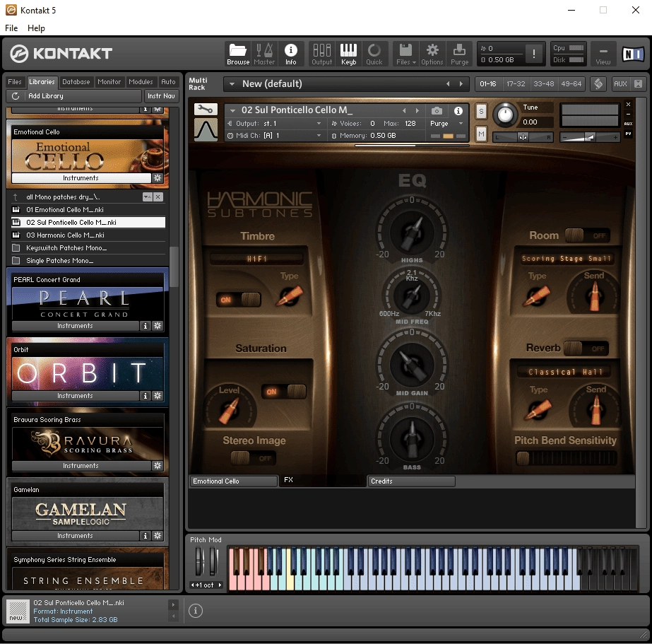Turn on the Reverb switch
Image resolution: width=652 pixels, height=644 pixels.
coord(586,349)
